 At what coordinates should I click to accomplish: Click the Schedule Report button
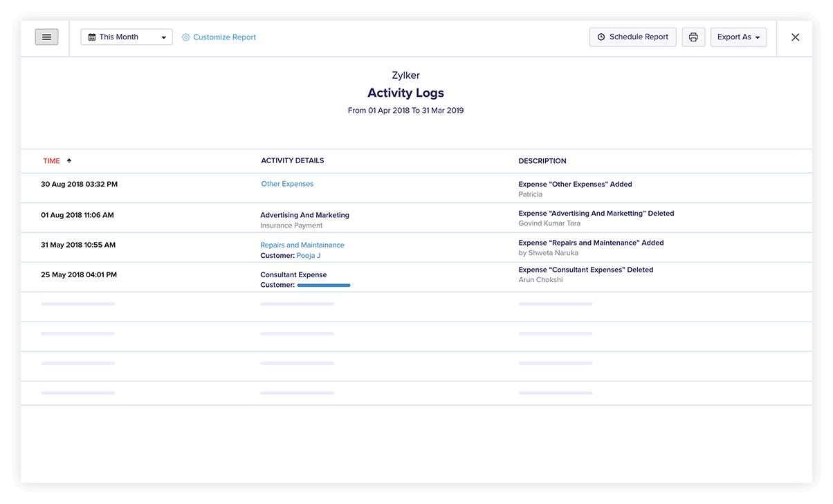pos(632,37)
